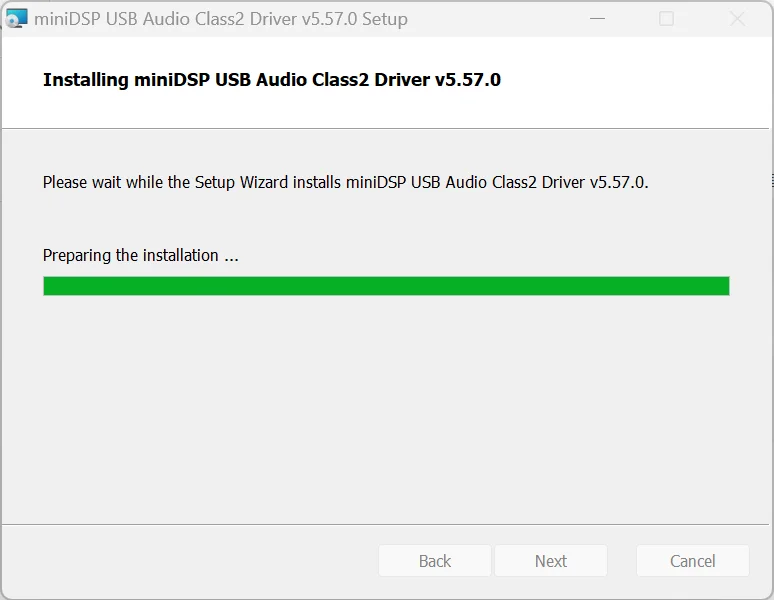Close the miniDSP driver Setup window

click(x=737, y=19)
